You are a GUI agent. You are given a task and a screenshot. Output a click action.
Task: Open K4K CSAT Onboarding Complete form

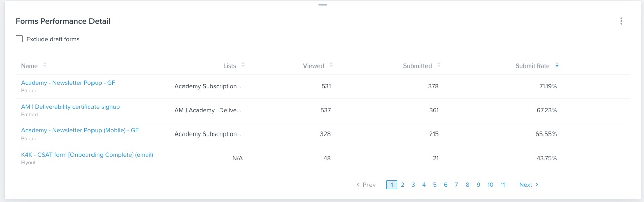[87, 155]
